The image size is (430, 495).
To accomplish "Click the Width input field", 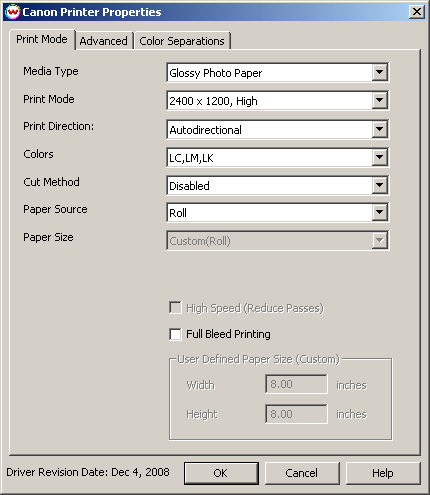I will [x=296, y=384].
